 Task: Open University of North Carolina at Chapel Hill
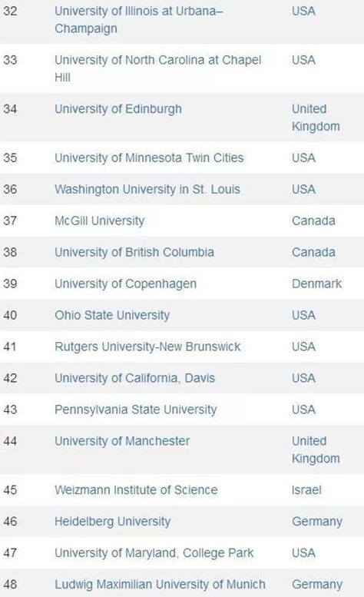tap(158, 68)
